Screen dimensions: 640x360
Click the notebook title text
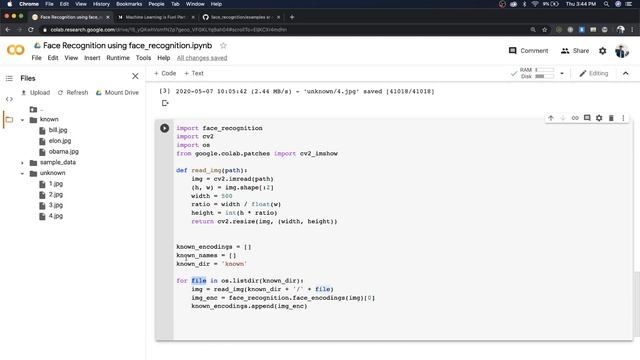tap(127, 45)
